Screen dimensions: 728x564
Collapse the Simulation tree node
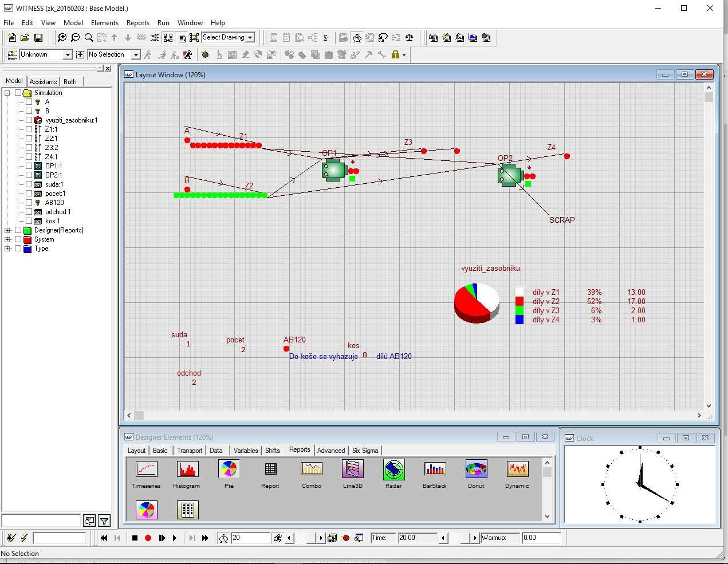click(7, 93)
